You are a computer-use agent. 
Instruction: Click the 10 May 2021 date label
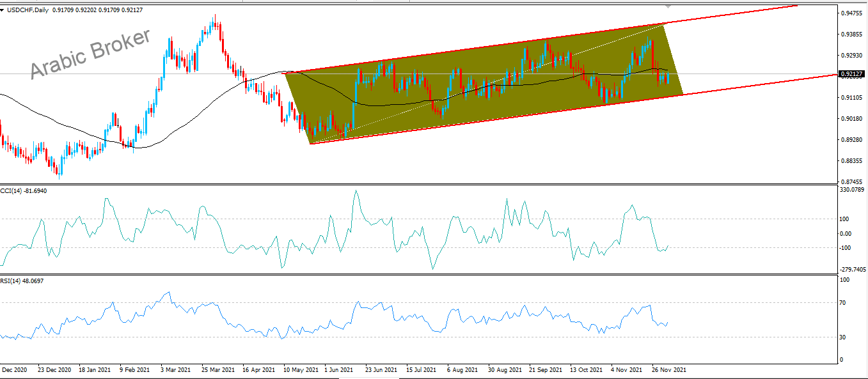click(299, 369)
